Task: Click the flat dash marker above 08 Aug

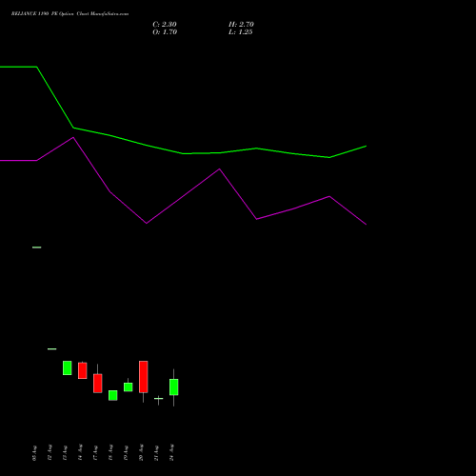Action: pos(37,248)
